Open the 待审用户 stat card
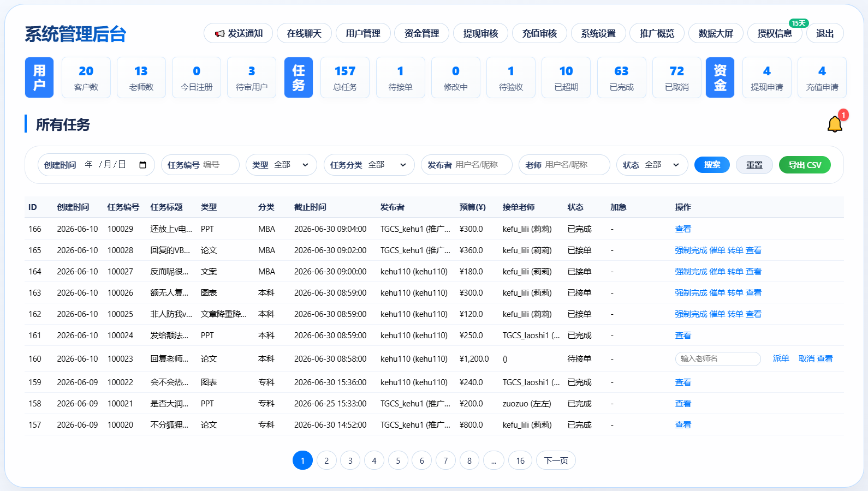Image resolution: width=868 pixels, height=491 pixels. (252, 77)
